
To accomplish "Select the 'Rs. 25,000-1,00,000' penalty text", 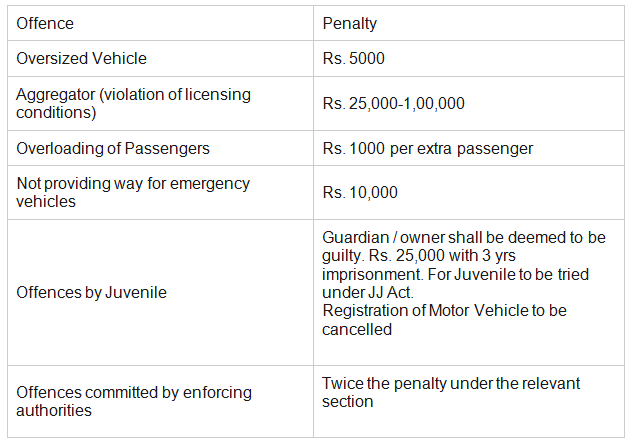I will (393, 103).
